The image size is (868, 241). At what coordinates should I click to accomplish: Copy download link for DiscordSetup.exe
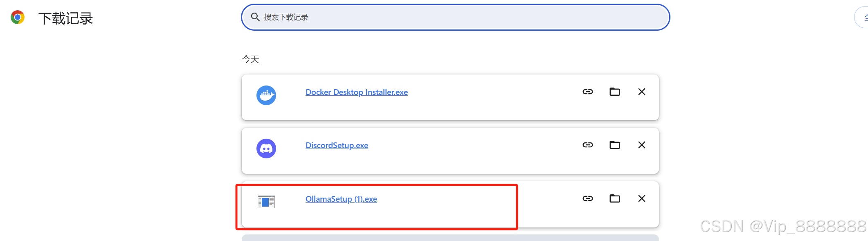[x=587, y=145]
